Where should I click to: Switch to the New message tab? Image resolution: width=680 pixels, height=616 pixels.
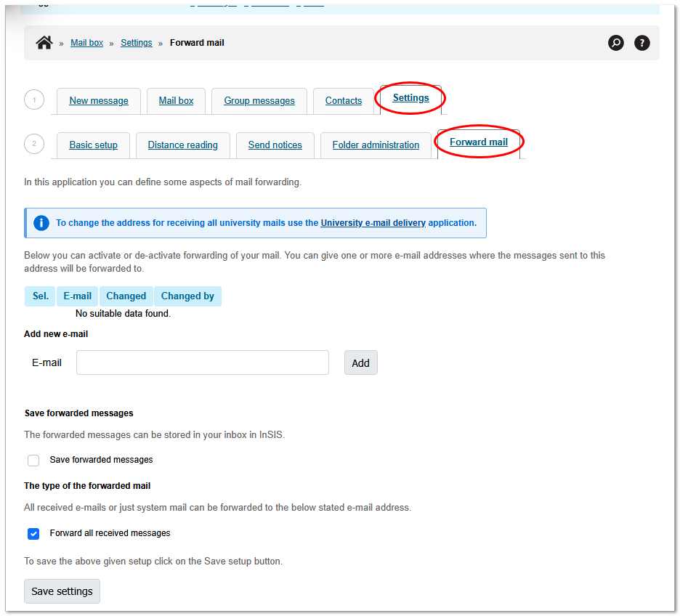[99, 101]
